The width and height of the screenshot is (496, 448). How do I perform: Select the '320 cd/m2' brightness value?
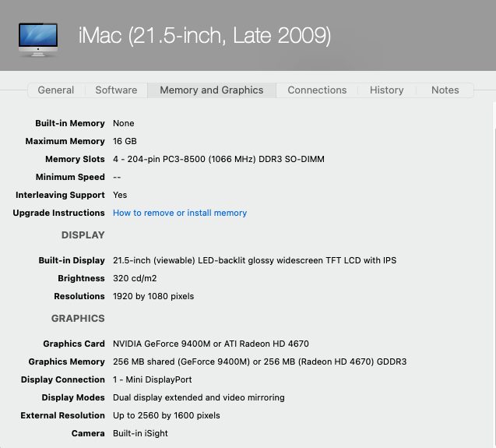[135, 278]
